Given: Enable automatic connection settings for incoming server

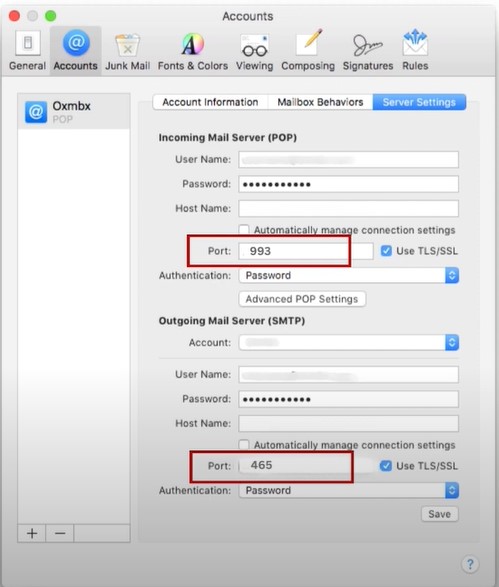Looking at the screenshot, I should (x=244, y=229).
